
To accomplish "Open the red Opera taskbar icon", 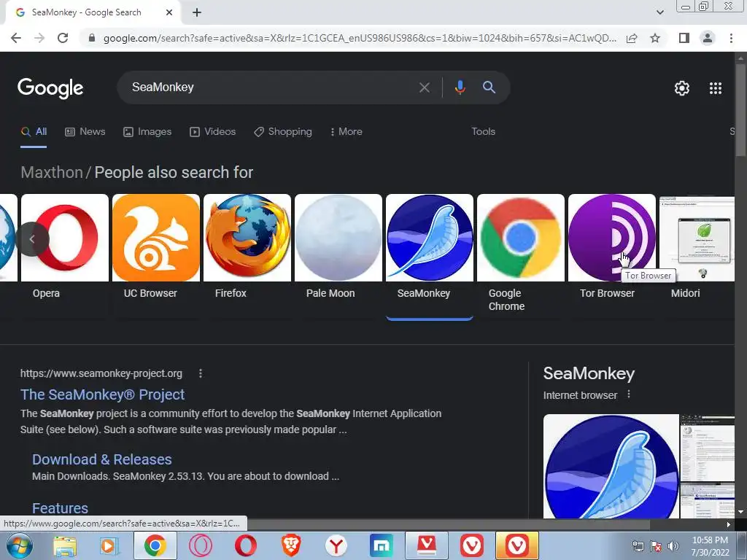I will click(245, 545).
